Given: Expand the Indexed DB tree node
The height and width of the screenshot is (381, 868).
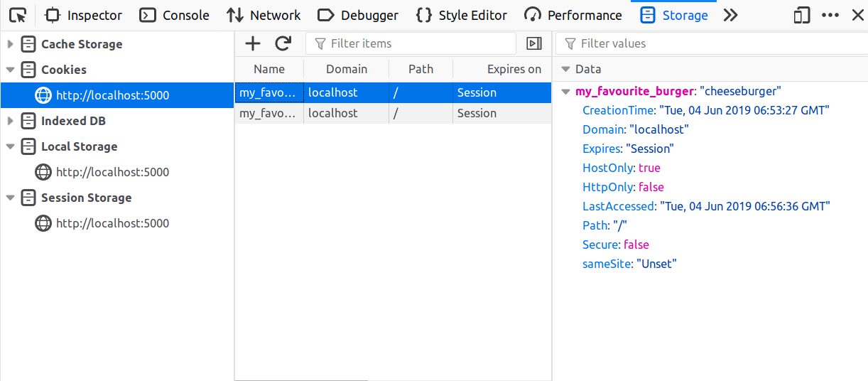Looking at the screenshot, I should [10, 121].
